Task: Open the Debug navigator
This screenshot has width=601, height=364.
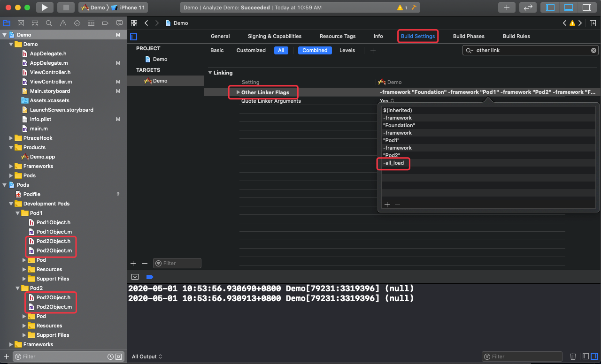Action: point(91,23)
